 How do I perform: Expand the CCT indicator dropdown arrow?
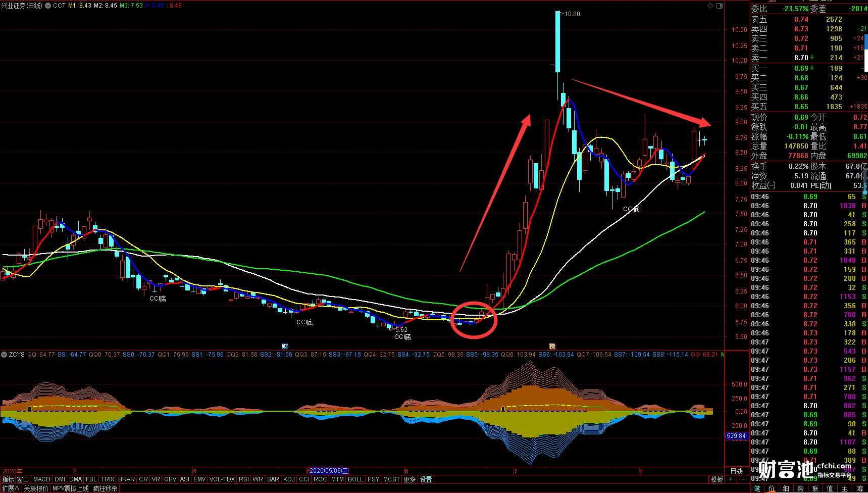point(48,6)
